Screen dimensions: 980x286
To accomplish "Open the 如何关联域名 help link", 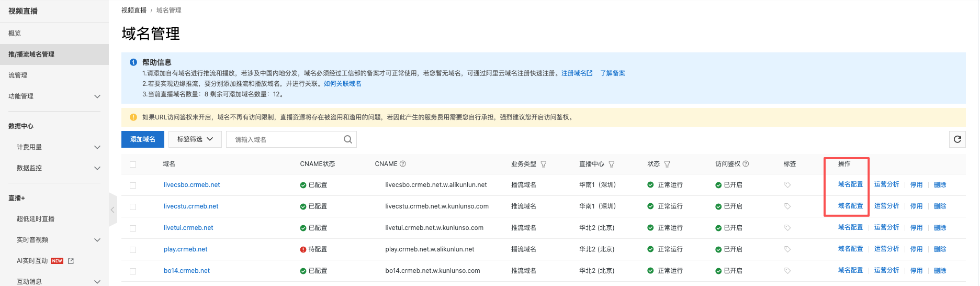I will coord(342,84).
